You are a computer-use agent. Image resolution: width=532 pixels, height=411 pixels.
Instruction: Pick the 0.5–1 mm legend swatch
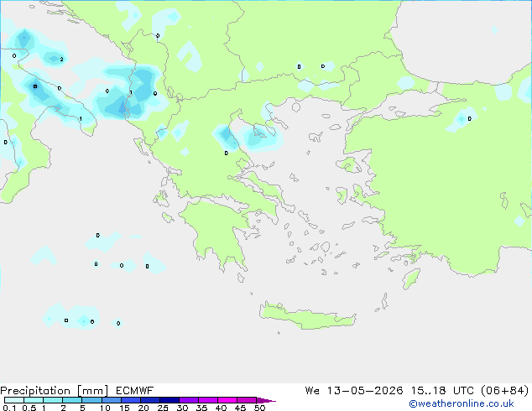[x=34, y=400]
